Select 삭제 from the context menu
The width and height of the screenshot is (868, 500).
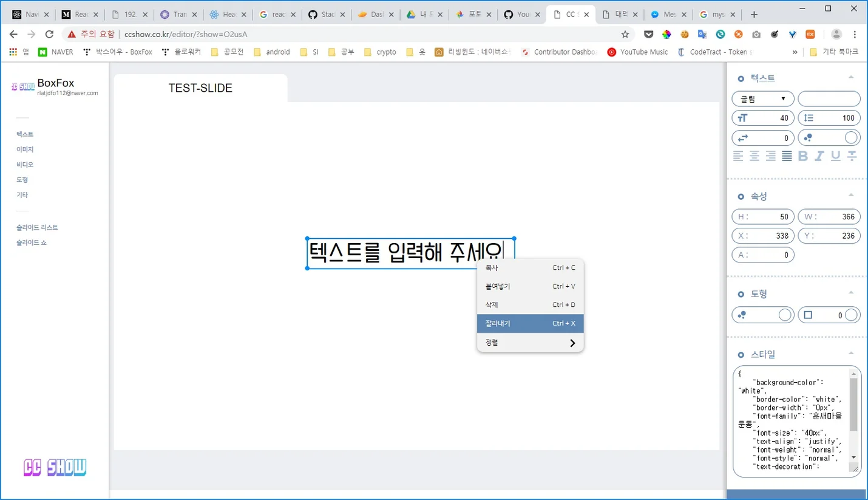[530, 305]
